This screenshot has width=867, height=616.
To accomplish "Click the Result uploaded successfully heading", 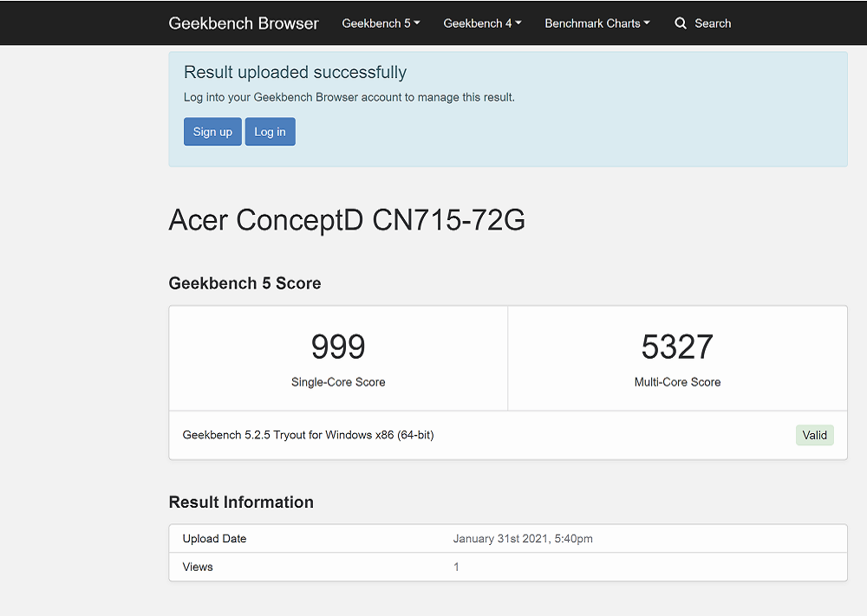I will pos(295,73).
